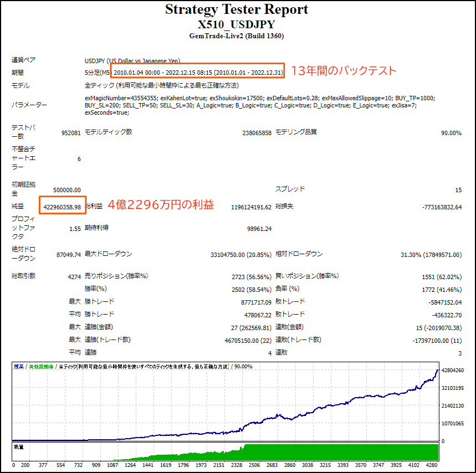Select net profit value 422960358.98
The width and height of the screenshot is (476, 473).
[x=62, y=207]
